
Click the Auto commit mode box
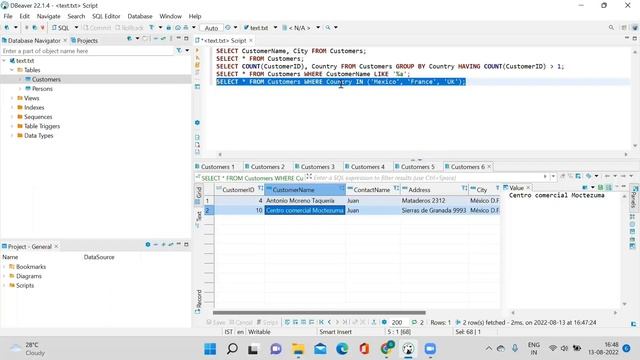(211, 28)
